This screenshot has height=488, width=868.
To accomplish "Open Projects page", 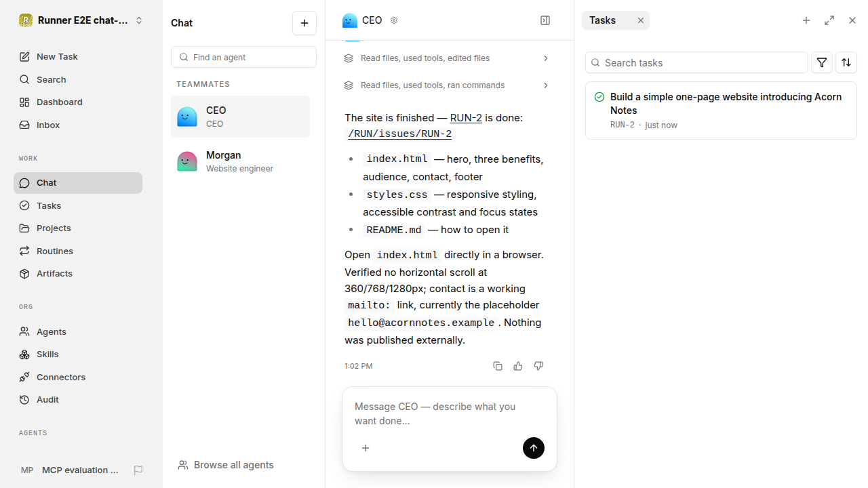I will click(x=78, y=228).
